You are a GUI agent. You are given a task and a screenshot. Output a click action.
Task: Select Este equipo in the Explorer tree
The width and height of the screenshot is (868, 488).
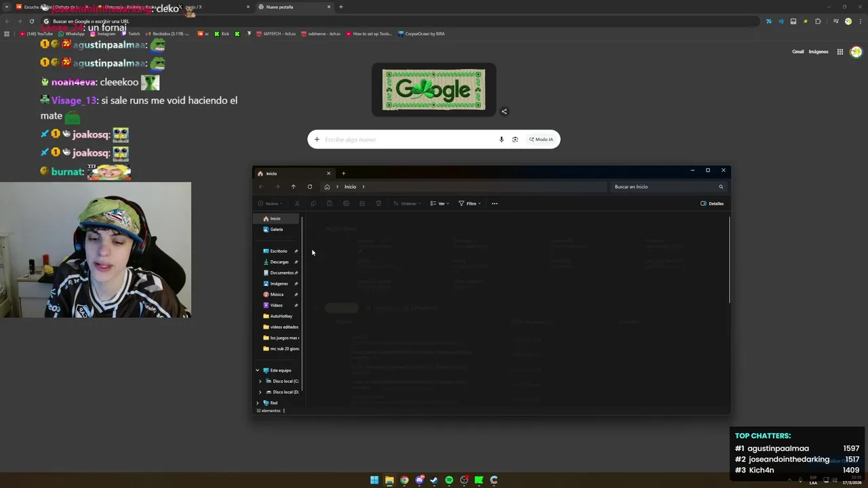pos(277,370)
